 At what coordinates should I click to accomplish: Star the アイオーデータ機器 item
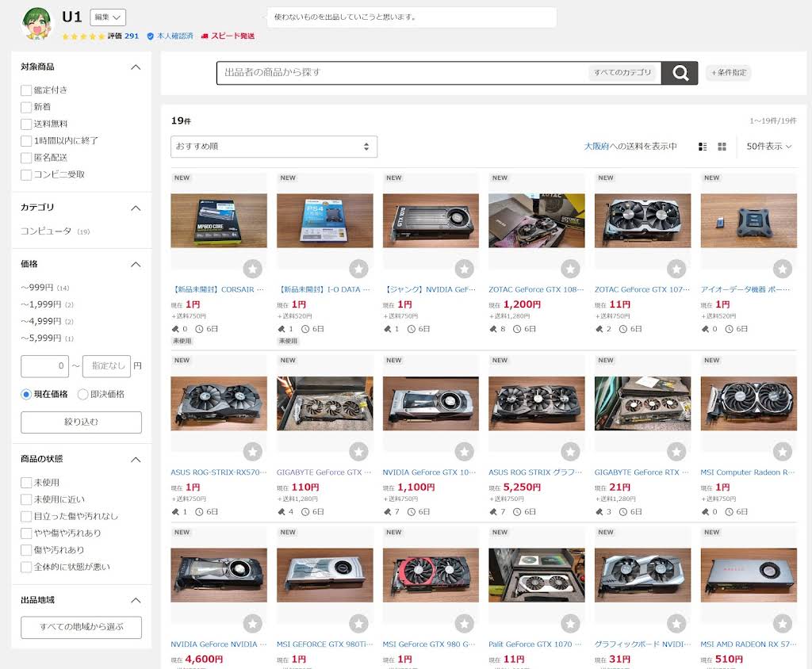pos(783,269)
